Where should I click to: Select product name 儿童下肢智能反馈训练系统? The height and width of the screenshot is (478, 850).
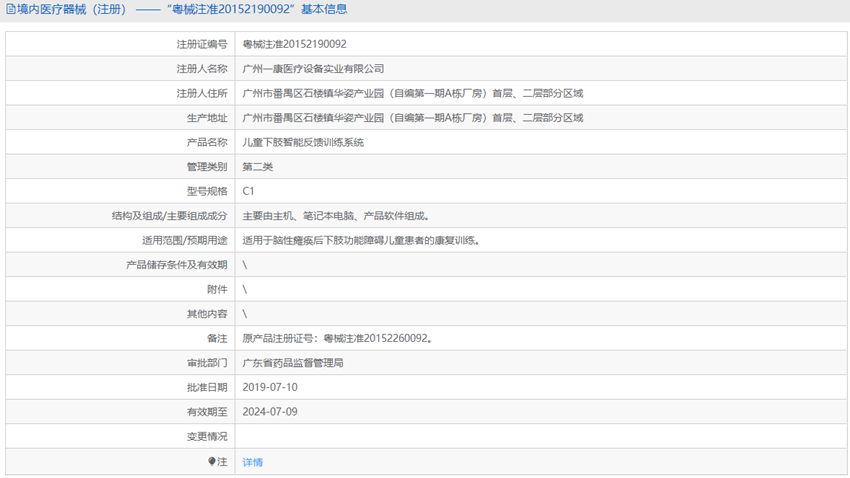pos(303,143)
